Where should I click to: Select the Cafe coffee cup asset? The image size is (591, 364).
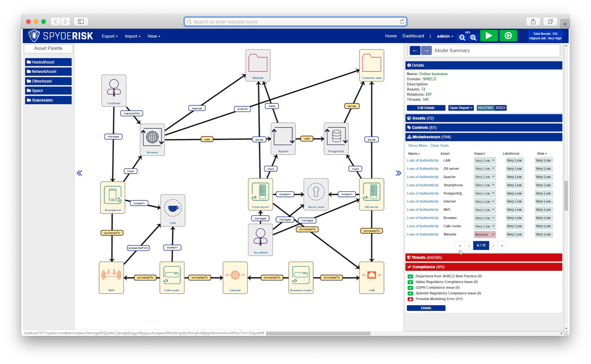(x=173, y=208)
